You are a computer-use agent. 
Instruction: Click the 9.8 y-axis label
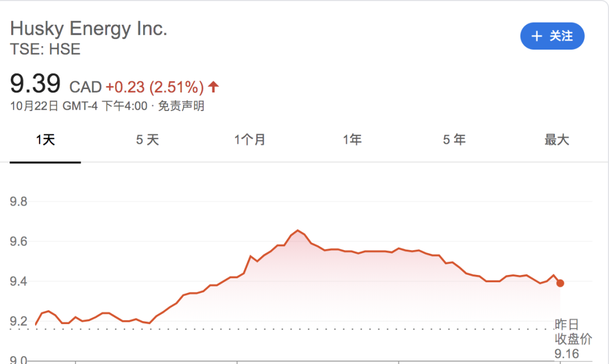tap(19, 201)
